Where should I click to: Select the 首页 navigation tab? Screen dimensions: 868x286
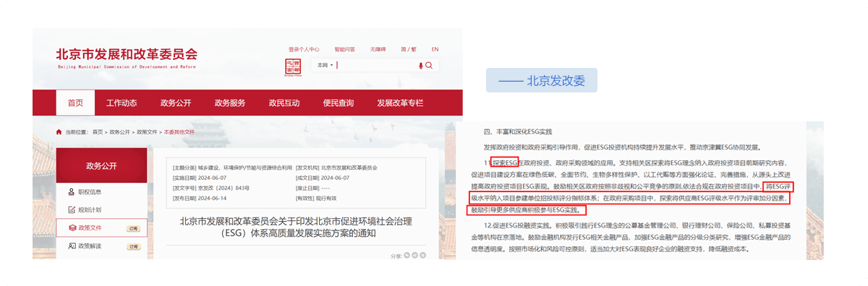[x=75, y=103]
